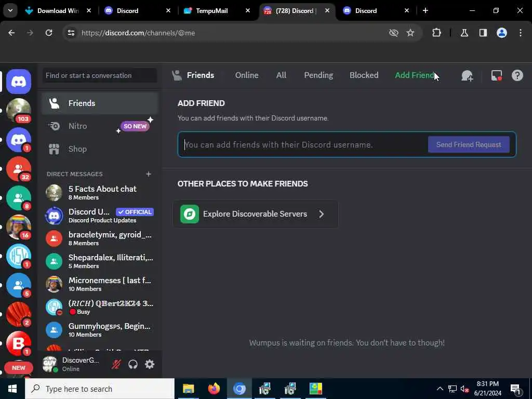Viewport: 532px width, 399px height.
Task: Open the blue group server with 5 badge
Action: click(x=19, y=285)
